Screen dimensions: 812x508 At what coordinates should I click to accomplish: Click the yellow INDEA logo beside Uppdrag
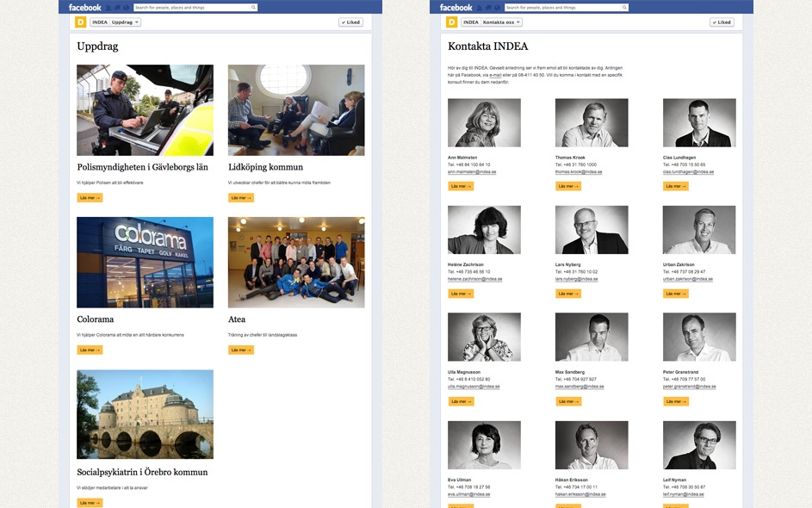click(80, 22)
